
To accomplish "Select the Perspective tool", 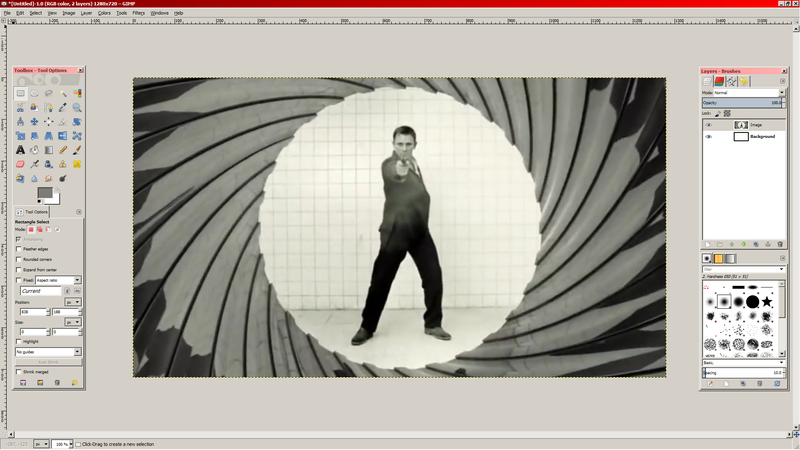I will 48,136.
